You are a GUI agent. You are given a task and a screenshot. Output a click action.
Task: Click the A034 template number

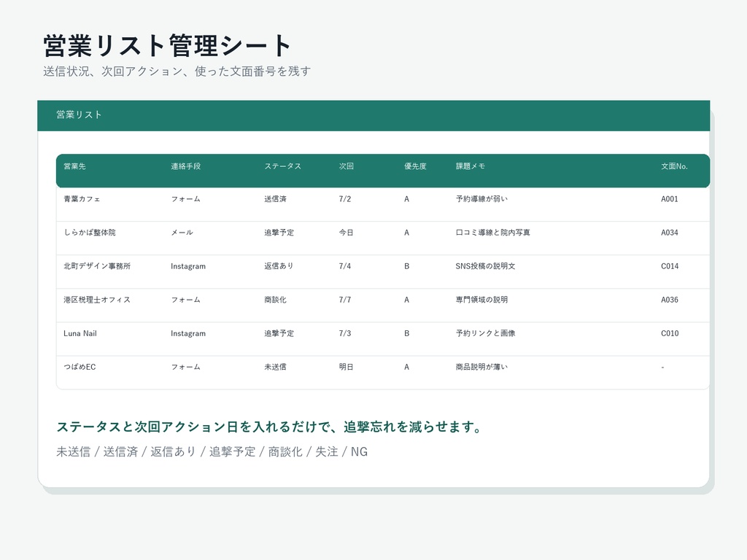click(x=670, y=233)
